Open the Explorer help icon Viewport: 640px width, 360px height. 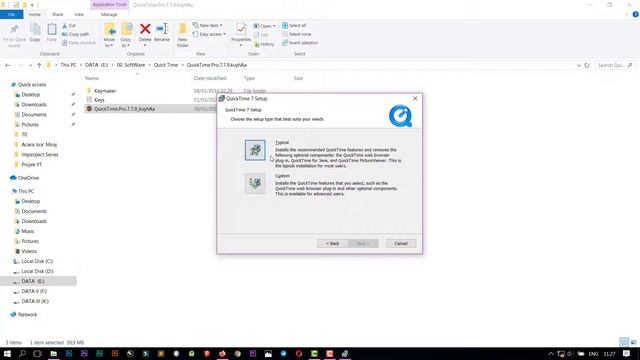636,14
